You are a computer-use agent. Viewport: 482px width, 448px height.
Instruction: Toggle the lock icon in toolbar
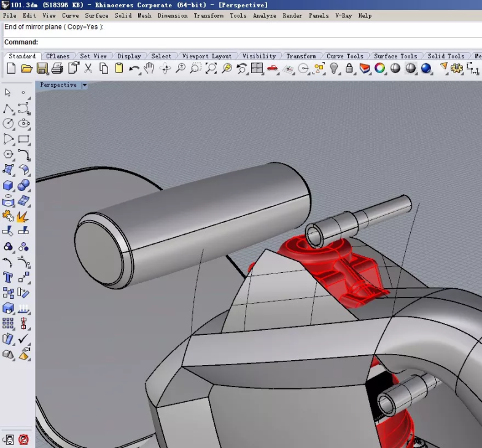click(x=349, y=68)
